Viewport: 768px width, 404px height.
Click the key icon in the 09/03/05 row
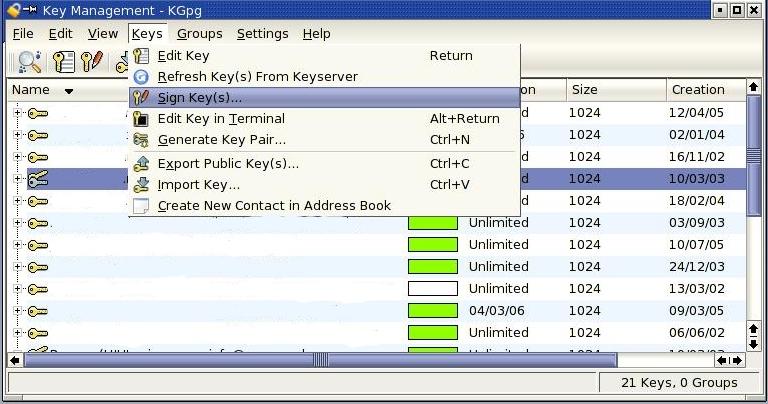[x=38, y=311]
